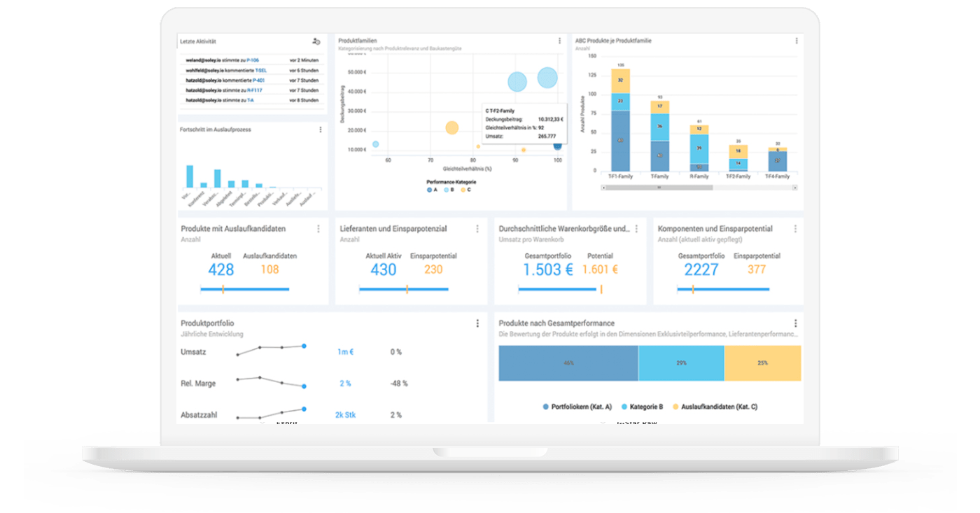
Task: Click the right arrow of ABC chart scrollbar
Action: (794, 188)
